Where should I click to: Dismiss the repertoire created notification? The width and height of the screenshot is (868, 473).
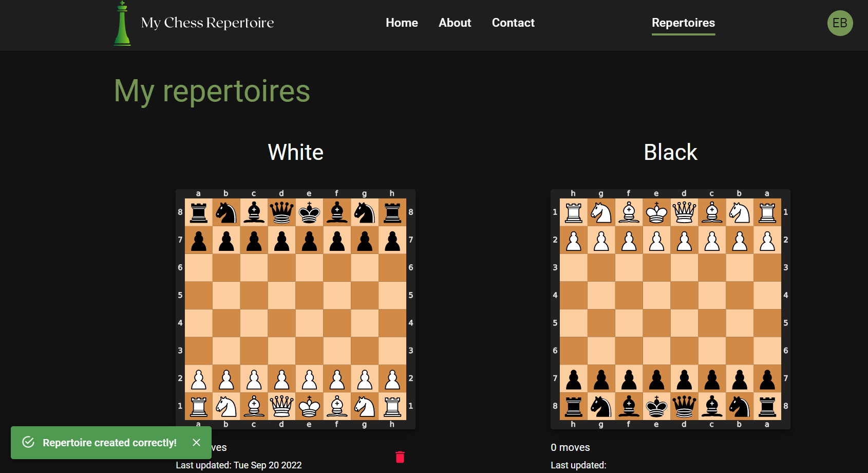pos(196,442)
